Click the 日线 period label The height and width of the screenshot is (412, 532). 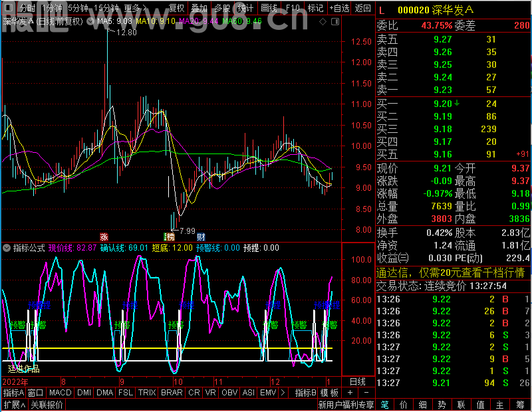(x=358, y=382)
